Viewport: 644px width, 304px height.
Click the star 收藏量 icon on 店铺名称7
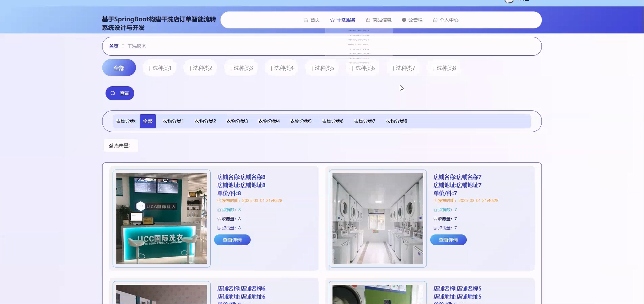(435, 219)
